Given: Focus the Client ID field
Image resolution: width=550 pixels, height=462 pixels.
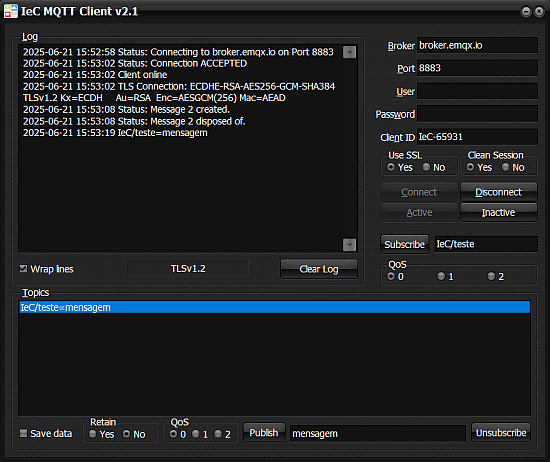Looking at the screenshot, I should (x=477, y=137).
